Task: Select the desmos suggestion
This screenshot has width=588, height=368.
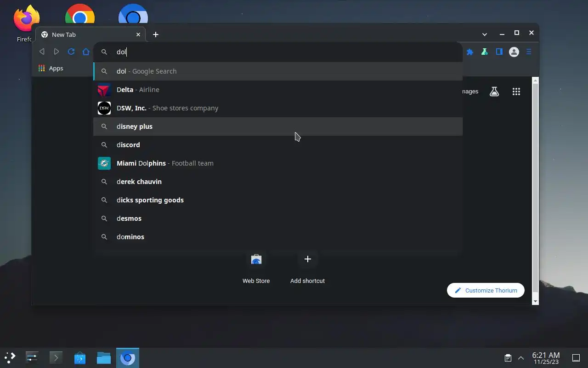Action: click(x=278, y=218)
